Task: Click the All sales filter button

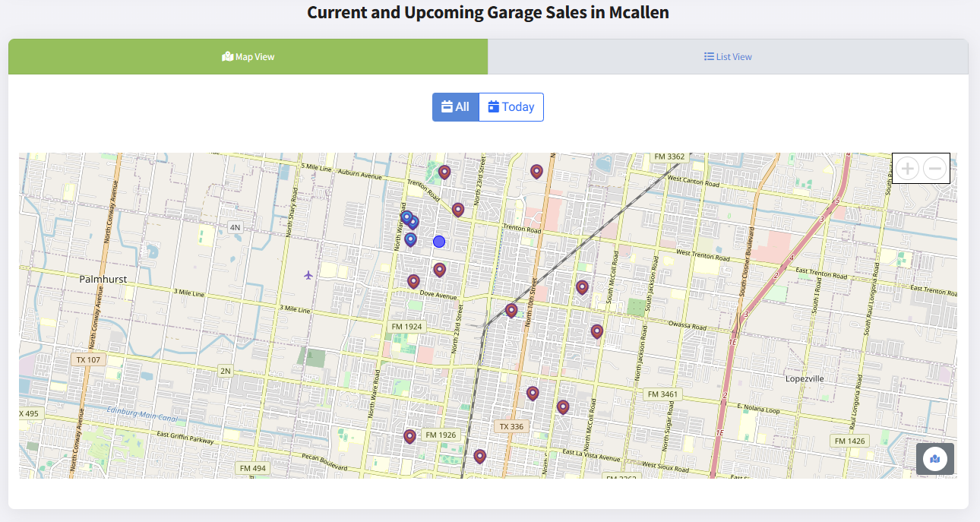Action: pos(455,106)
